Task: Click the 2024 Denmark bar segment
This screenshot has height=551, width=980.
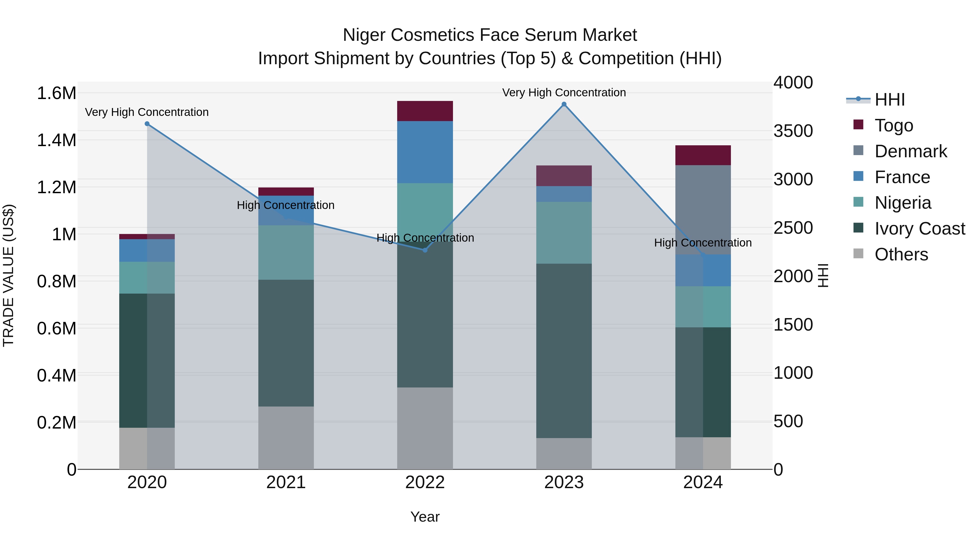Action: tap(703, 210)
